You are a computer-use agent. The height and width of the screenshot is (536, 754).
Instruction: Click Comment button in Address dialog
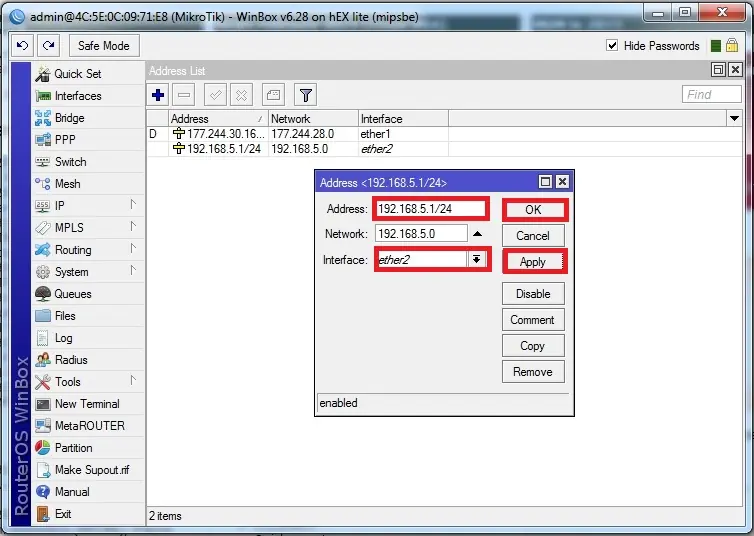pyautogui.click(x=533, y=320)
